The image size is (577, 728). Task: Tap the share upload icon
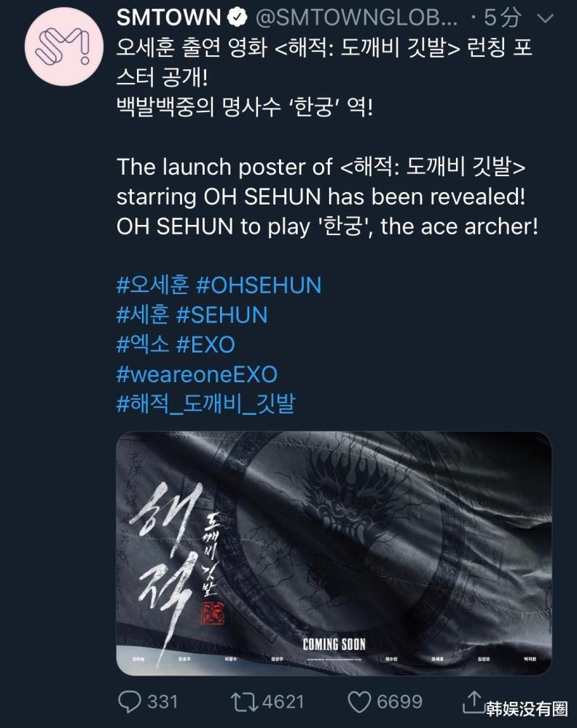(474, 701)
